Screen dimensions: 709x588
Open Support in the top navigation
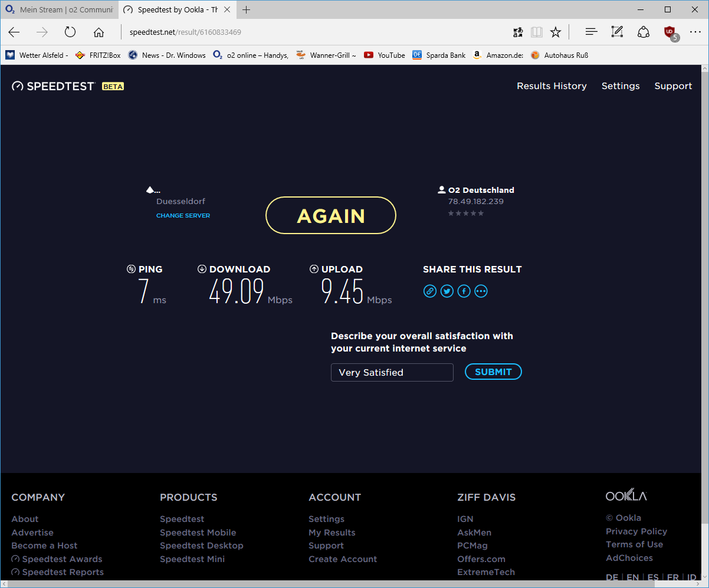[x=673, y=86]
